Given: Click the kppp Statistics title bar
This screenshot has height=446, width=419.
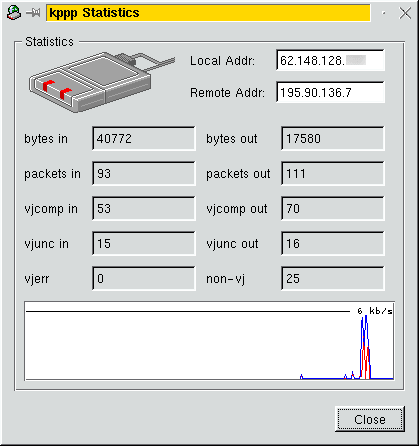Looking at the screenshot, I should tap(208, 13).
